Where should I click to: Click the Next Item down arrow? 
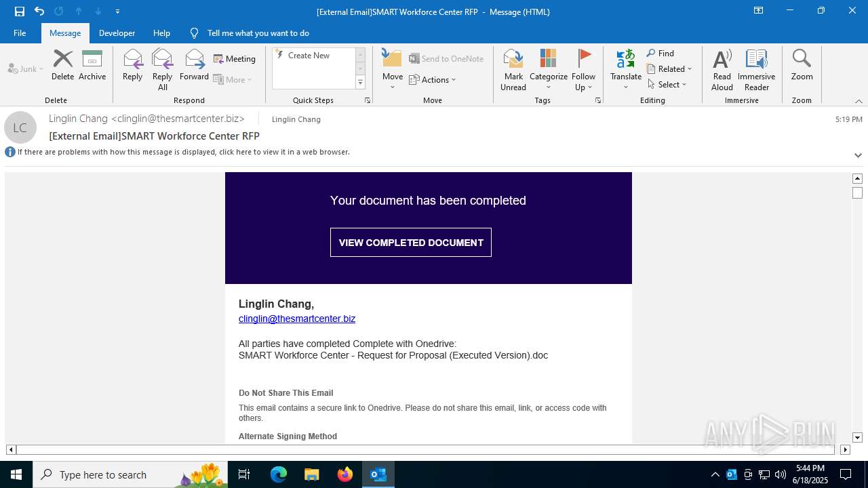coord(98,12)
